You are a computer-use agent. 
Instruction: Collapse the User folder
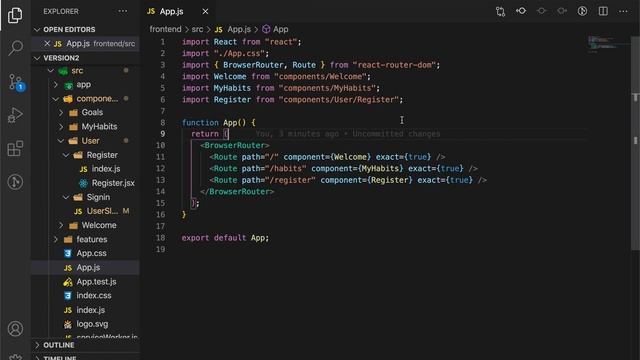pyautogui.click(x=90, y=141)
